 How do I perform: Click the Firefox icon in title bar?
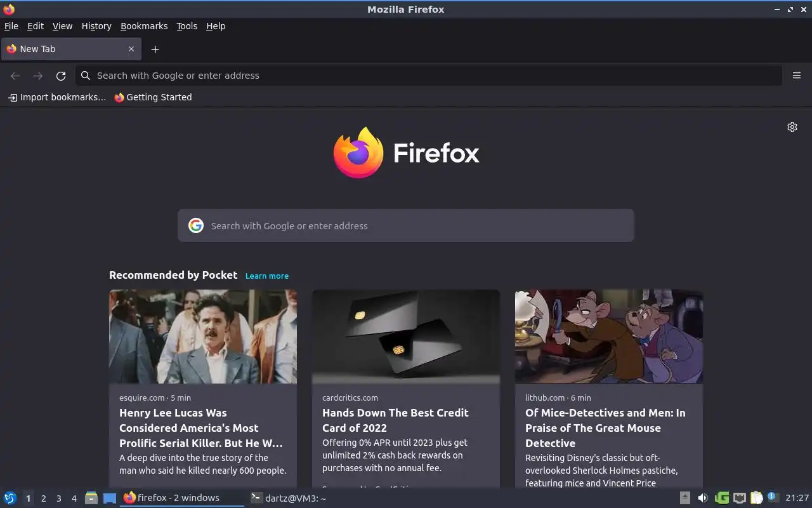pos(9,9)
